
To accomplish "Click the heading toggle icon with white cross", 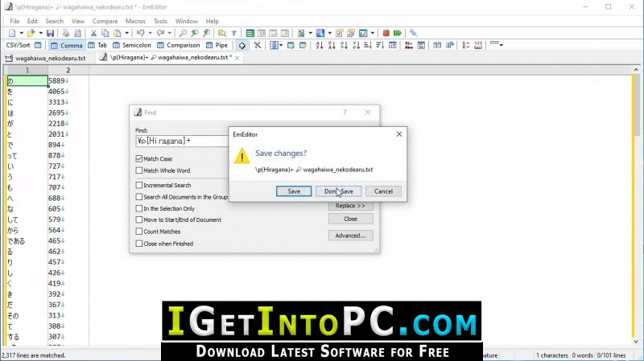I will [x=242, y=45].
